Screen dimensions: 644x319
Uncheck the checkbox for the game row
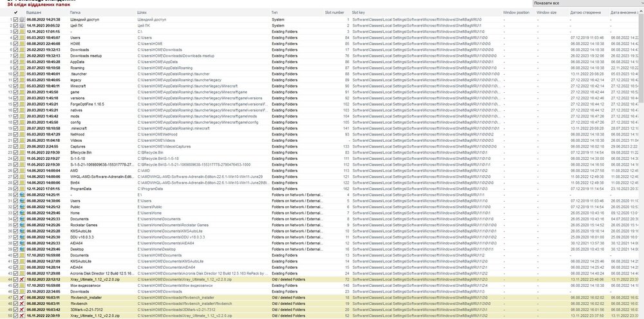click(15, 92)
